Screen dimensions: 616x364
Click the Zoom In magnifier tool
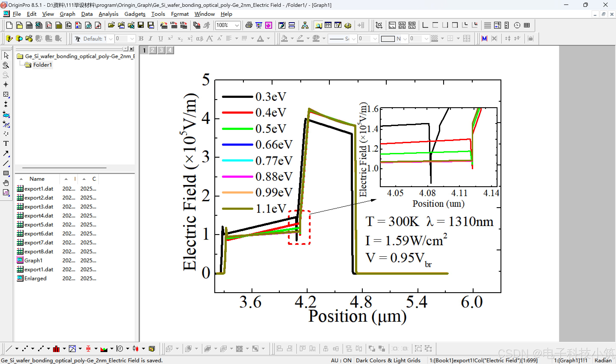click(x=6, y=65)
